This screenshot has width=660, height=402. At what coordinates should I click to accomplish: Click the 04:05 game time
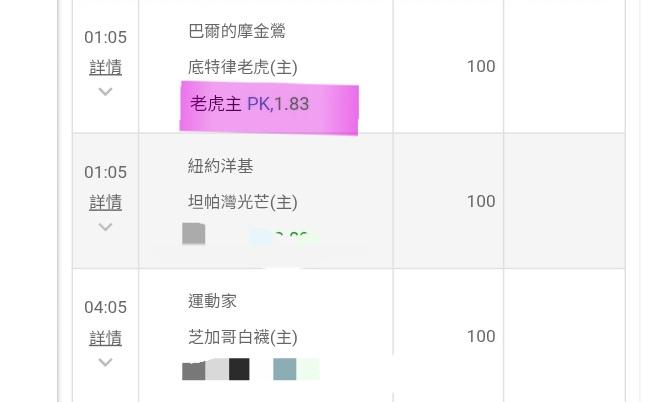point(105,308)
